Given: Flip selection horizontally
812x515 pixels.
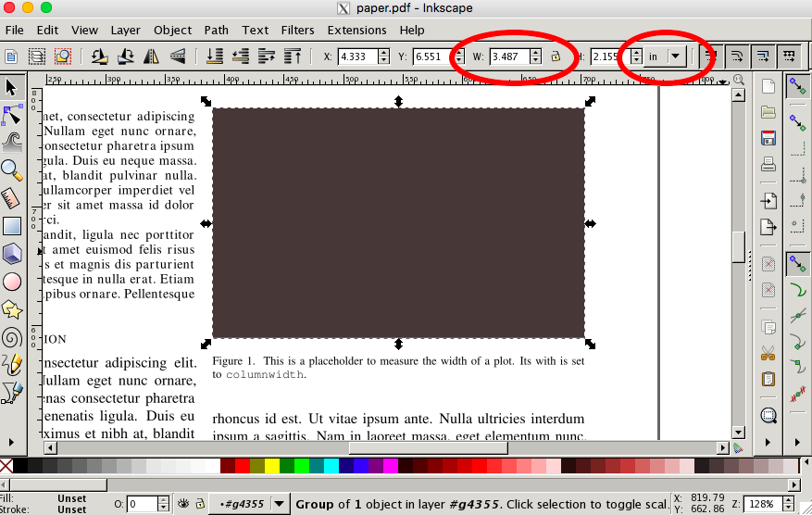Looking at the screenshot, I should tap(151, 57).
